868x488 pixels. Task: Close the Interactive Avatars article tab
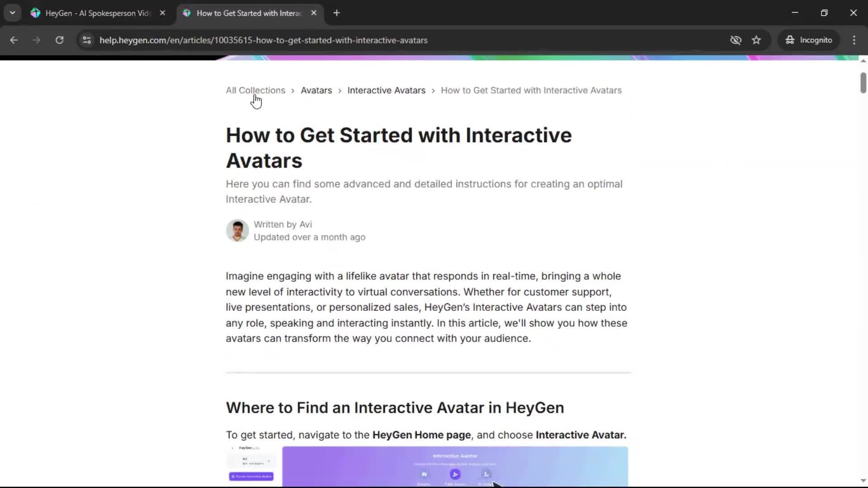[314, 13]
